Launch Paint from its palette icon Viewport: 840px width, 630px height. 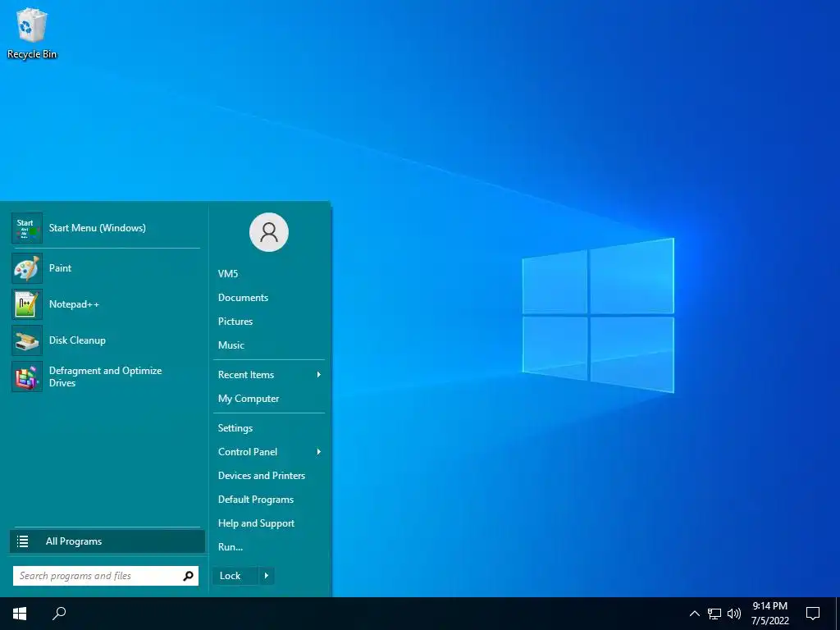point(27,268)
